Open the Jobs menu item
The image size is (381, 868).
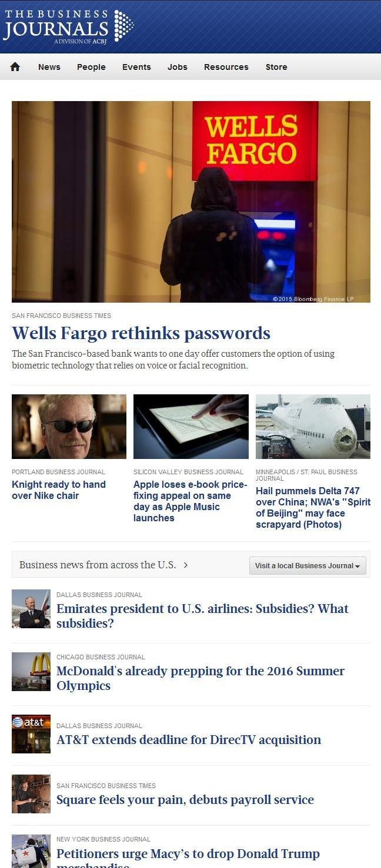click(x=178, y=67)
